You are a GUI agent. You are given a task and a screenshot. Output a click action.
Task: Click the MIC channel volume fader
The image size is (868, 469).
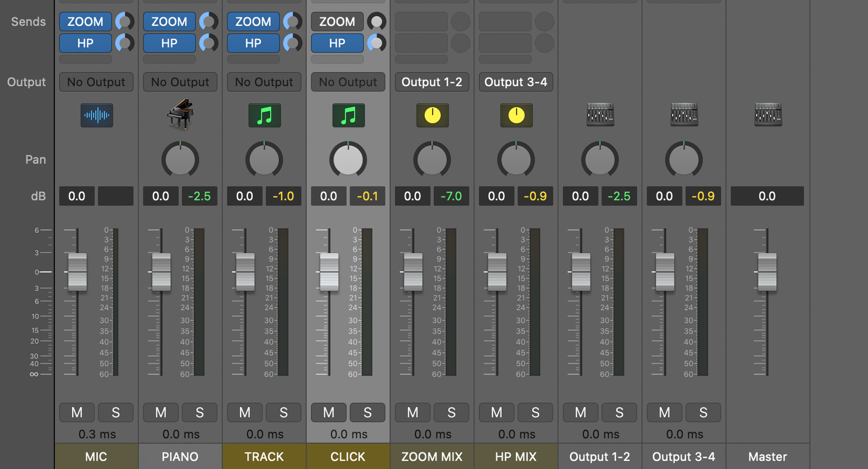point(77,272)
